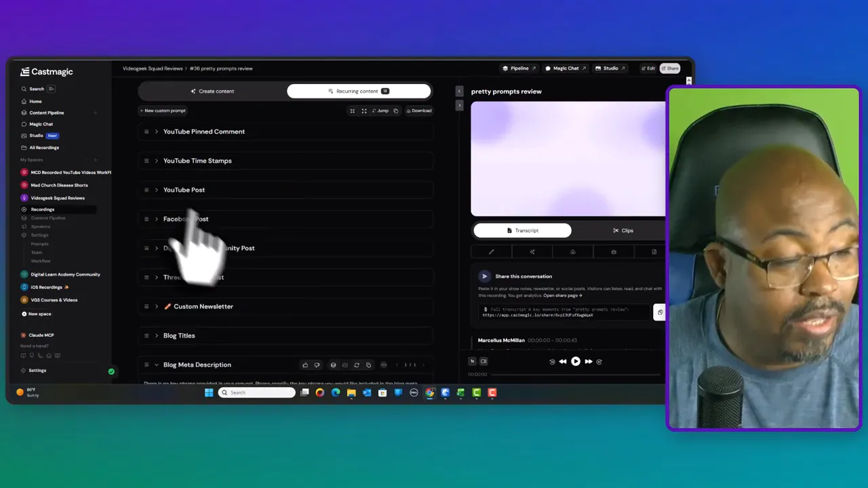The image size is (868, 488).
Task: Open Content Pipeline from the top sidebar section
Action: 46,113
